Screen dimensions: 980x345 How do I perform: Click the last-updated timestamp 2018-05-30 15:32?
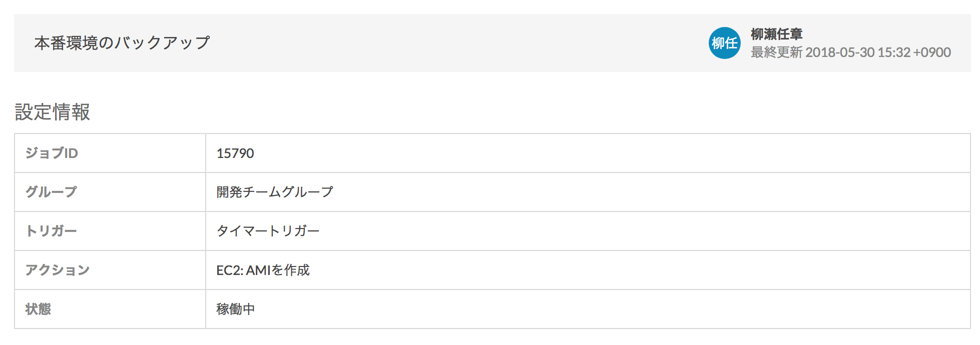coord(857,52)
